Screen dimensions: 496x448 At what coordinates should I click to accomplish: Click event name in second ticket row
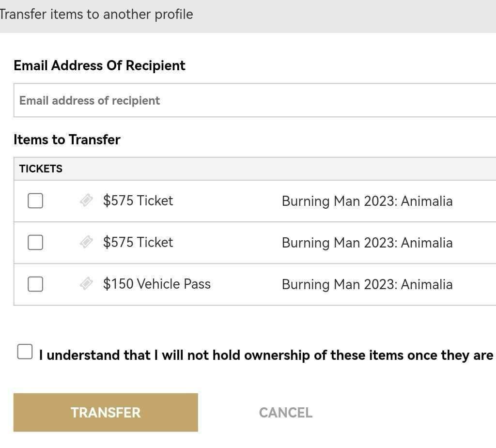point(367,243)
